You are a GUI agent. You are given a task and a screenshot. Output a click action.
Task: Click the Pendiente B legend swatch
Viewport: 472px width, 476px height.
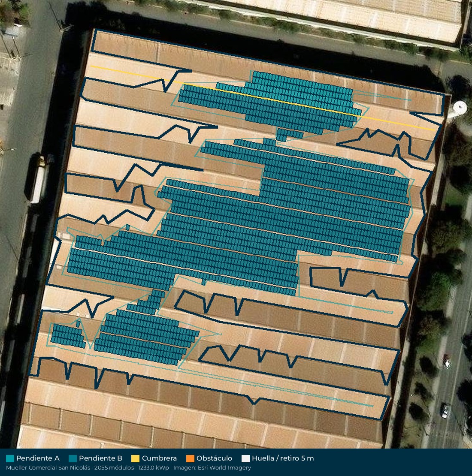click(x=73, y=458)
